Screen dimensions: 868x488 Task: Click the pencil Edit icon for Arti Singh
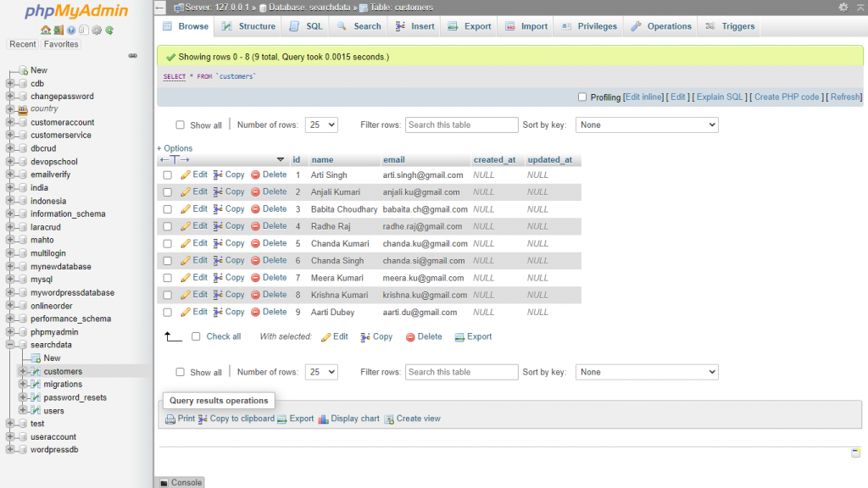186,175
